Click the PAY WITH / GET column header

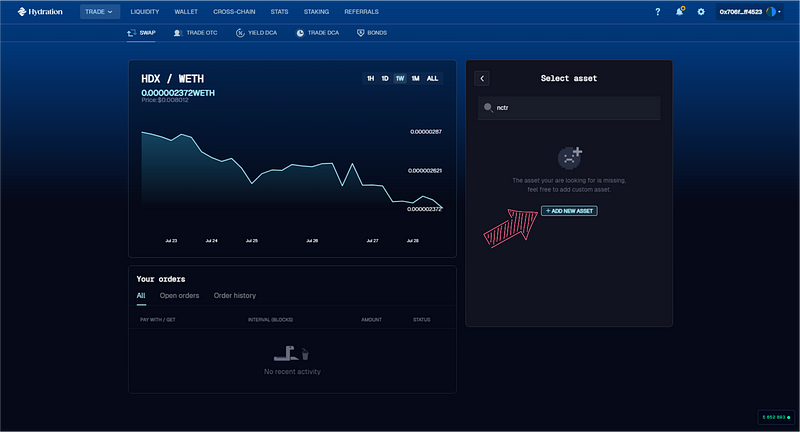pyautogui.click(x=158, y=320)
